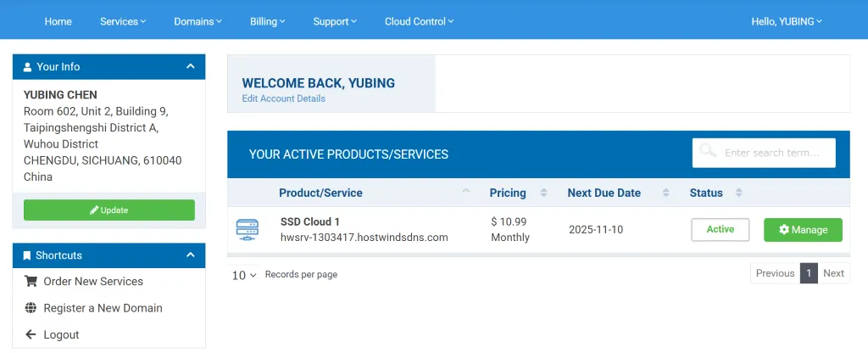The image size is (868, 353).
Task: Open the Edit Account Details link
Action: click(283, 98)
